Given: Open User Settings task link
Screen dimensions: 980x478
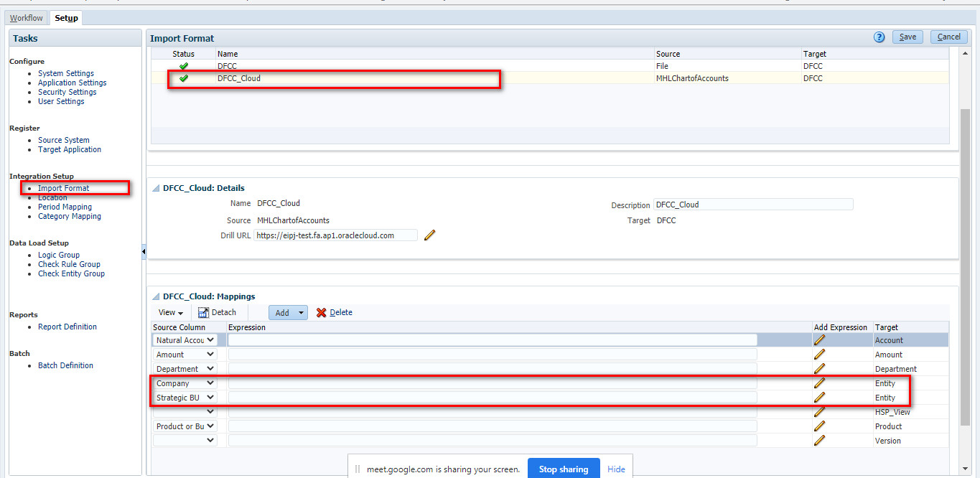Looking at the screenshot, I should (x=61, y=101).
